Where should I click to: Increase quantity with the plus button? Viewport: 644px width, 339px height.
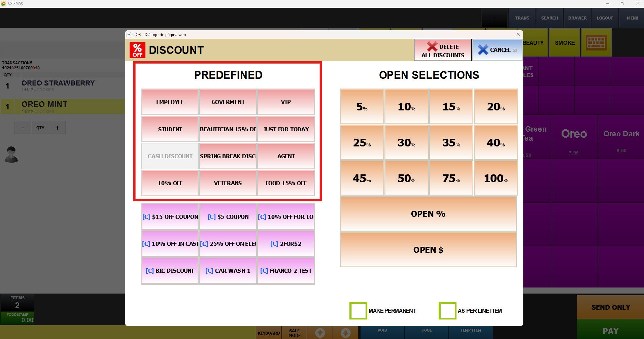tap(57, 128)
